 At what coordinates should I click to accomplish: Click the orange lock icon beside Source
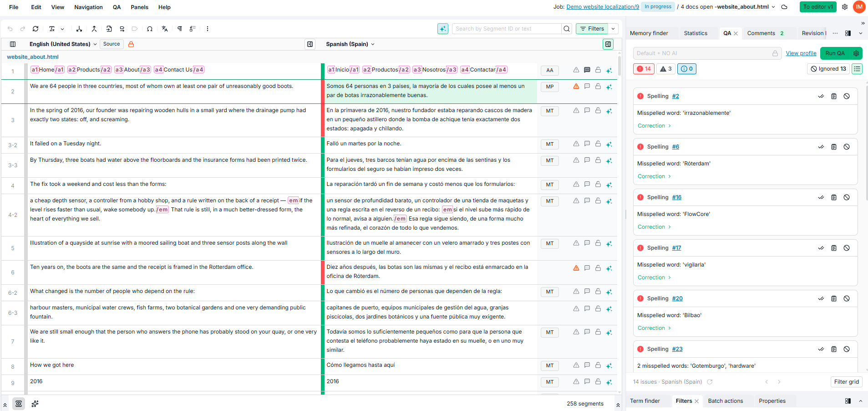point(131,44)
